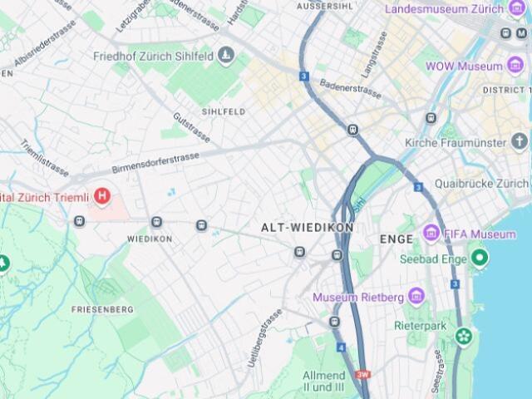Screen dimensions: 532x399
Task: Click the transit station icon on Badenerstrasse highway
Action: (x=352, y=130)
